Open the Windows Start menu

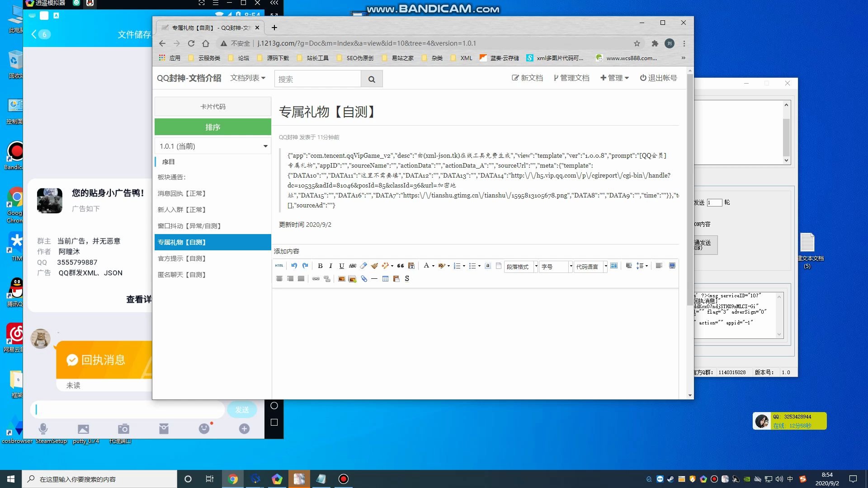point(11,479)
